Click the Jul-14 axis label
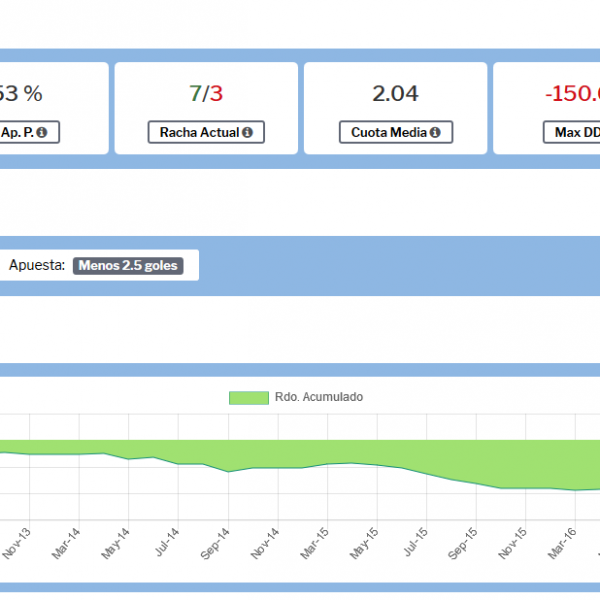 tap(167, 542)
